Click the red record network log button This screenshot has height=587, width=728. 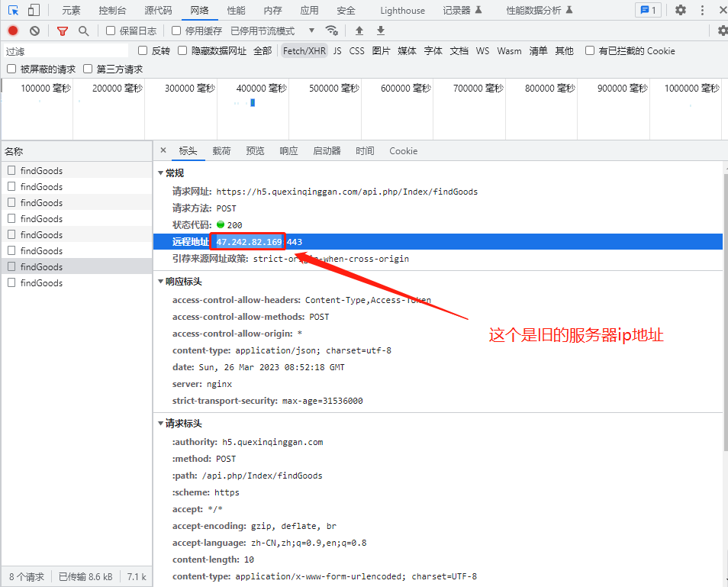(x=13, y=31)
